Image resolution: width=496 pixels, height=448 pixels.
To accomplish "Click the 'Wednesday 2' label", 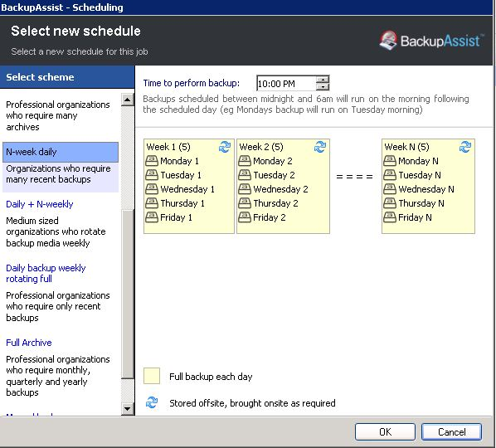I will pos(280,189).
